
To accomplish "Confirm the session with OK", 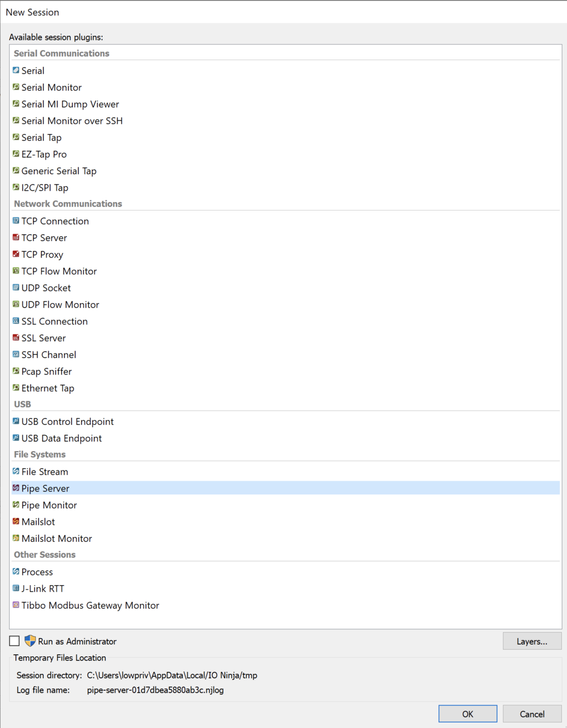I will 468,714.
